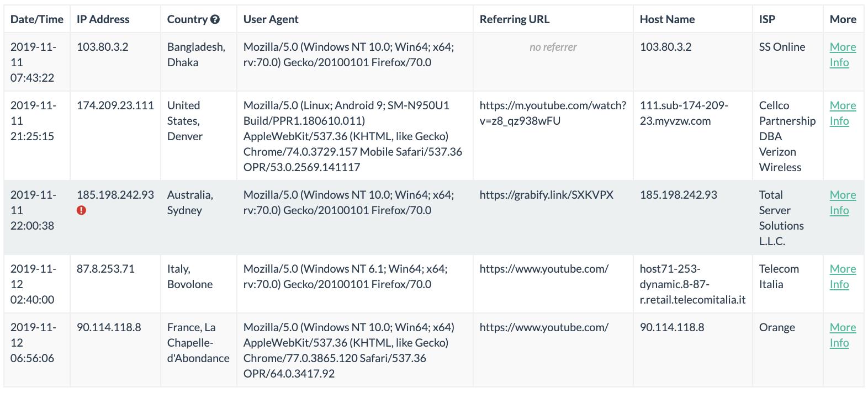Image resolution: width=868 pixels, height=393 pixels.
Task: Select the Referring URL column header
Action: coord(515,19)
